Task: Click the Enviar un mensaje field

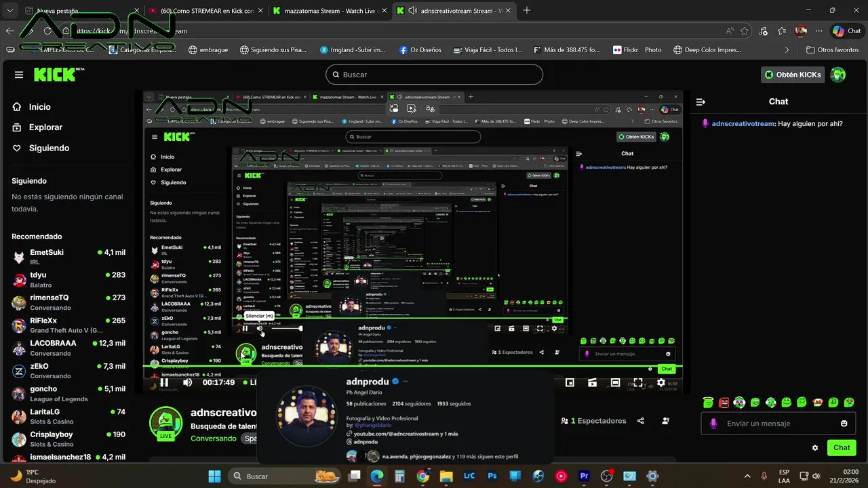Action: coord(778,424)
